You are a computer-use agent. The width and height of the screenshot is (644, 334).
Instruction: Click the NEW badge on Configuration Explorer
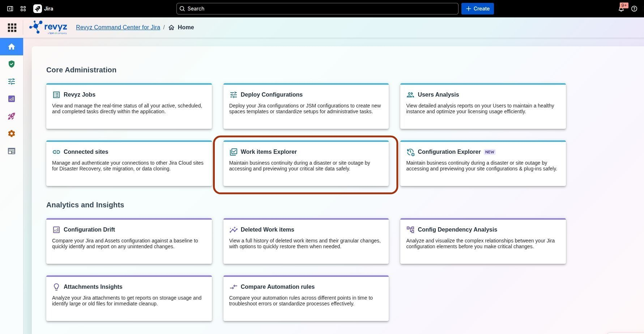point(490,152)
